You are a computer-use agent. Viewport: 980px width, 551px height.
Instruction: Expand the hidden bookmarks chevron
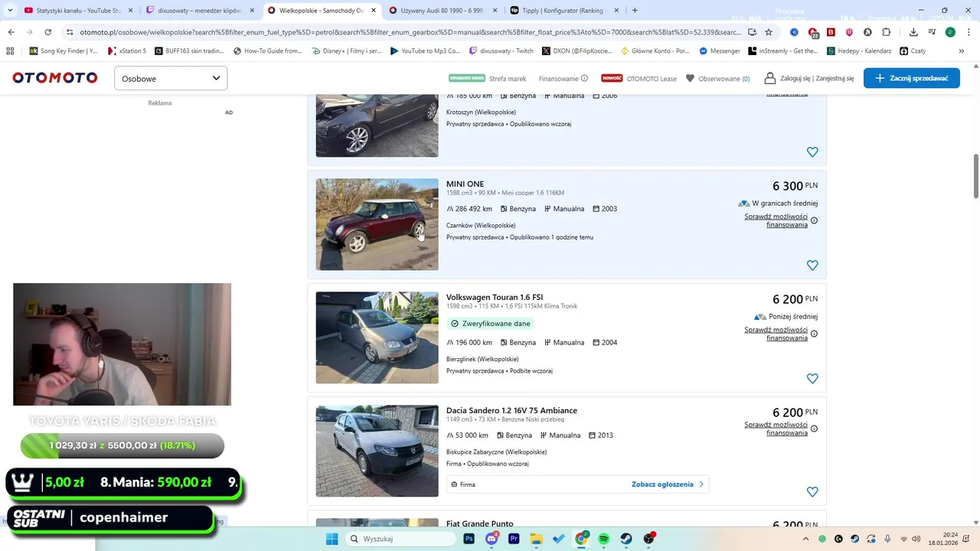(962, 51)
